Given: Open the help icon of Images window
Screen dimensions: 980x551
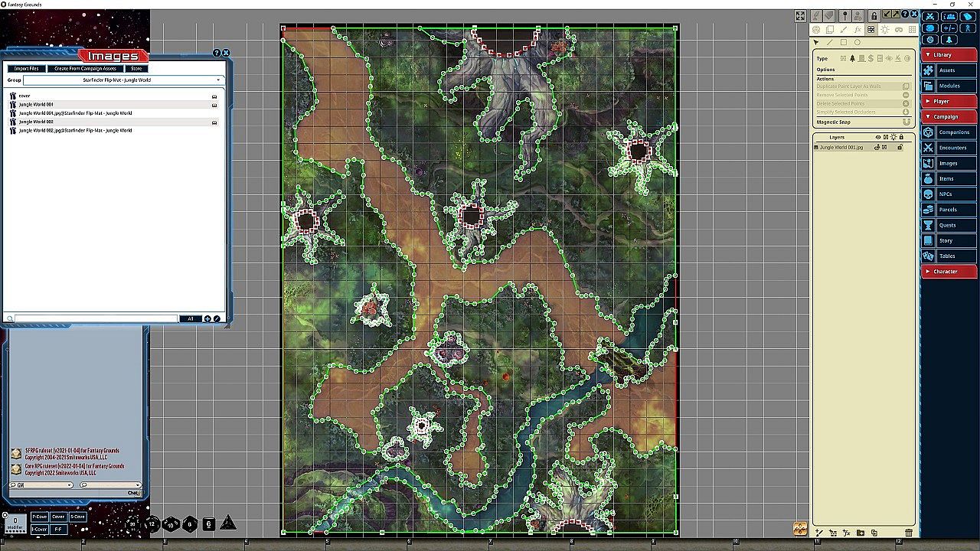Looking at the screenshot, I should (x=217, y=53).
